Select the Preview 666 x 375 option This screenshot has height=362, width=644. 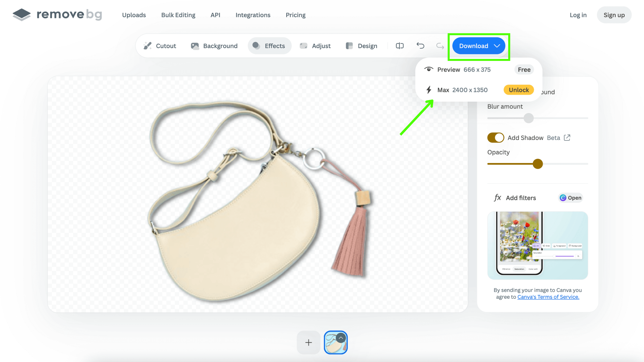[464, 70]
